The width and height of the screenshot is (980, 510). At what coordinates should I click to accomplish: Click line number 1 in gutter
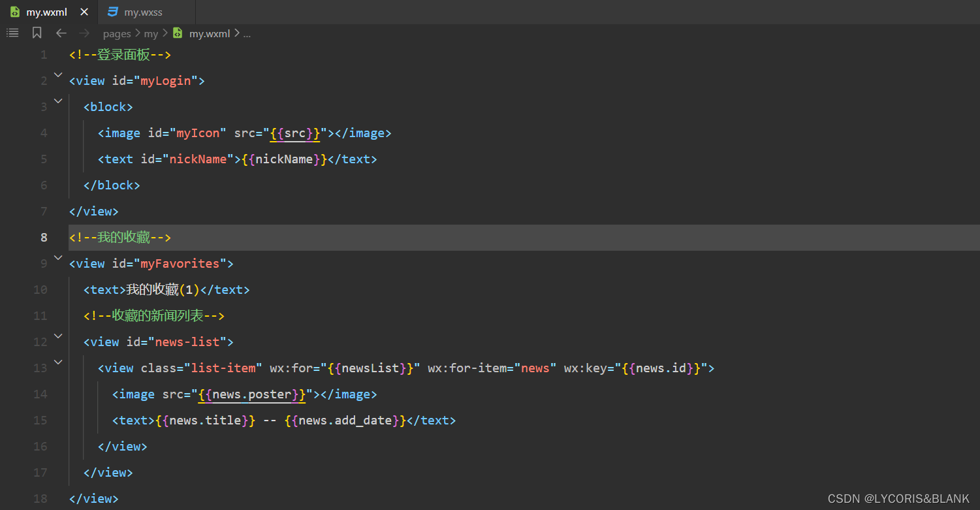pos(44,55)
